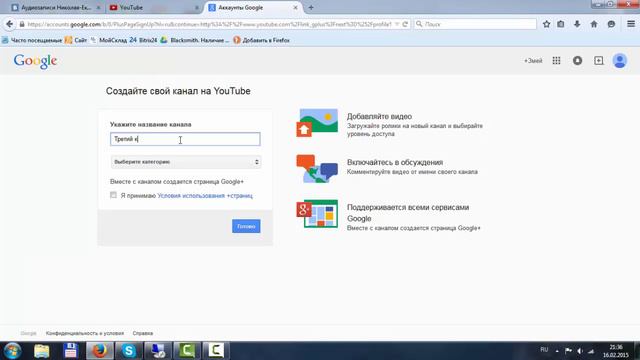Open the Windows Start button
This screenshot has width=640, height=360.
(x=13, y=351)
